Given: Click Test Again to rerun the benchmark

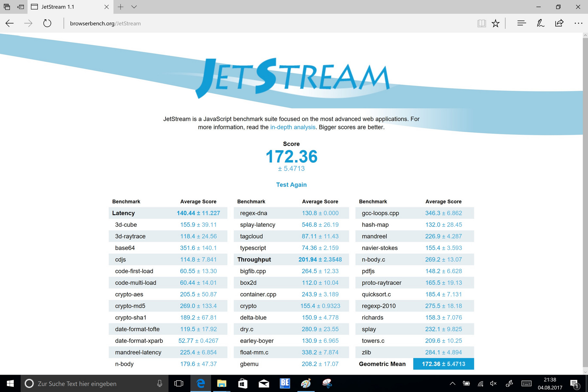Looking at the screenshot, I should 291,185.
